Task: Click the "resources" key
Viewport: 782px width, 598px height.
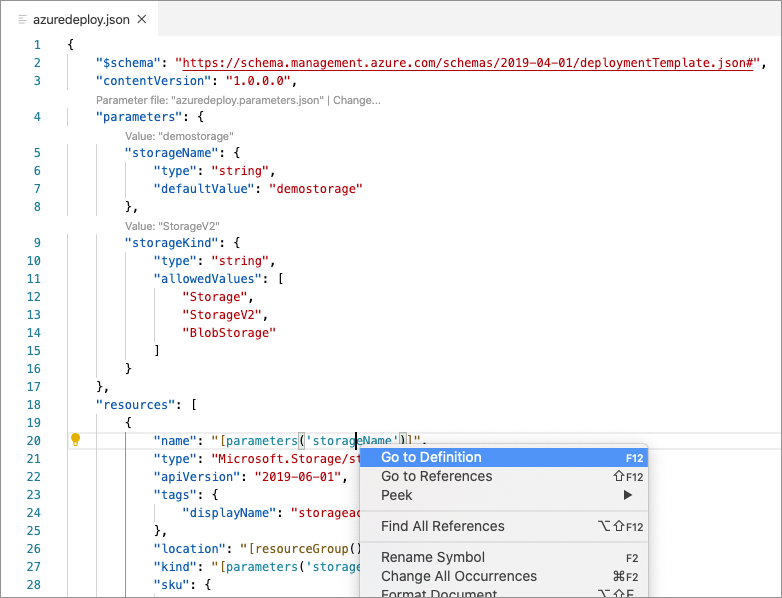Action: (136, 404)
